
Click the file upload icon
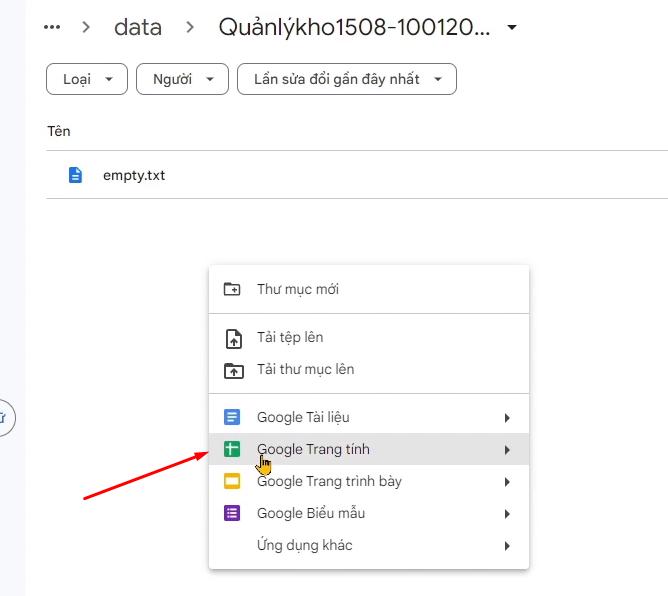232,338
